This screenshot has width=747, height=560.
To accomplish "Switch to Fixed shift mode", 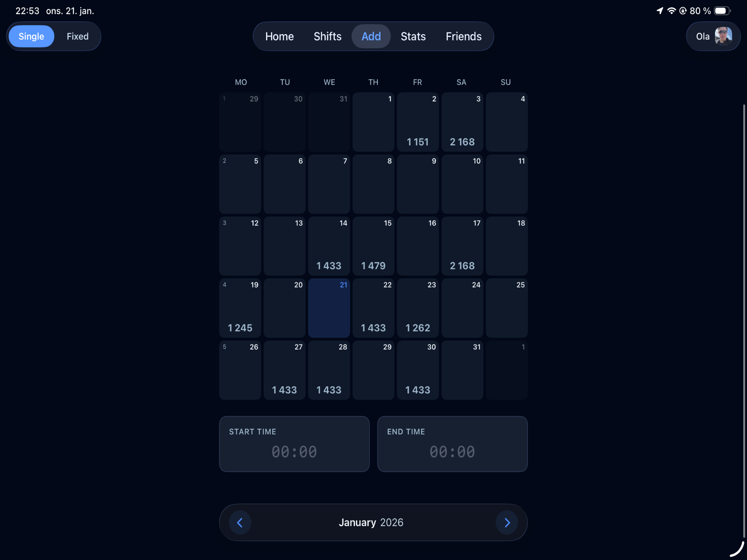I will [78, 36].
